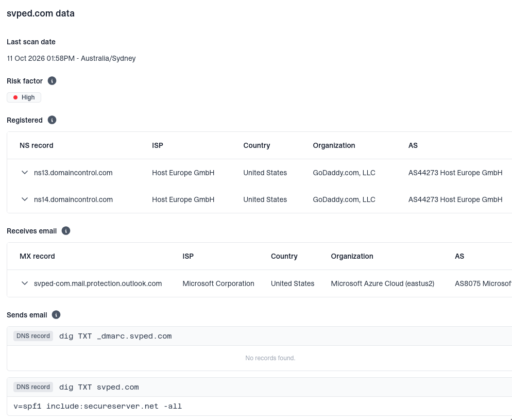Click the last scan date value
Image resolution: width=512 pixels, height=420 pixels.
71,58
